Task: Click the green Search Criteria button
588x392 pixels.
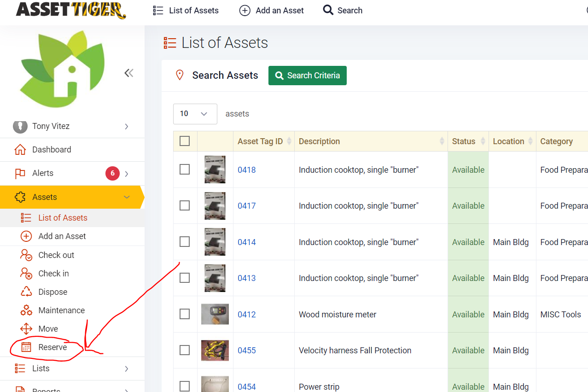Action: 307,76
